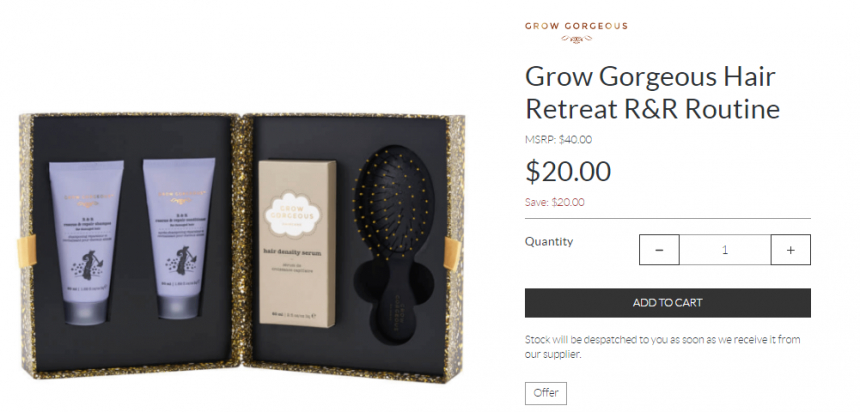This screenshot has width=860, height=412.
Task: Click the rescue & repair shampoo tube
Action: coord(86,242)
